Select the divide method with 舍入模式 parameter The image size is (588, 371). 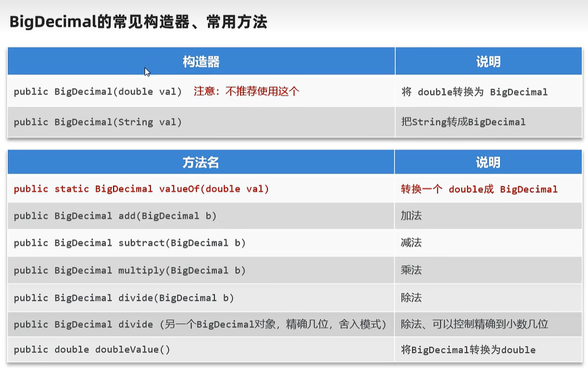click(200, 324)
